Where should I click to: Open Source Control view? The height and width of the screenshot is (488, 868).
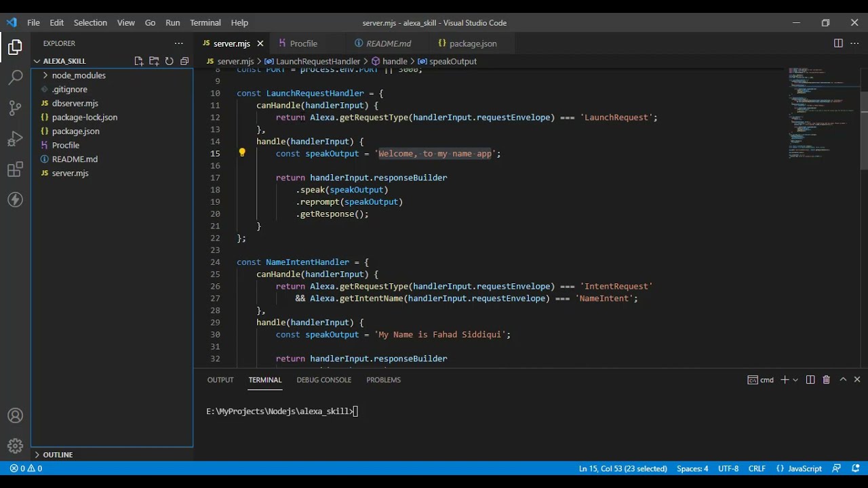click(15, 108)
